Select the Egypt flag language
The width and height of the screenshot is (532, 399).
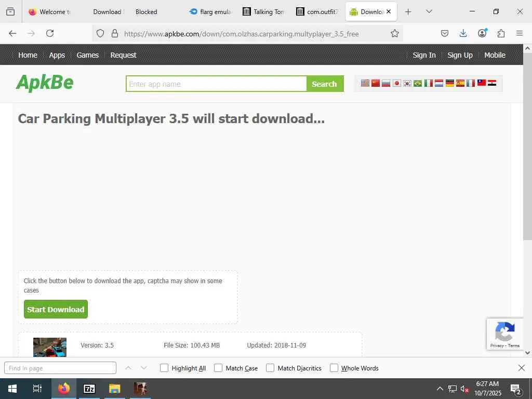pos(492,83)
